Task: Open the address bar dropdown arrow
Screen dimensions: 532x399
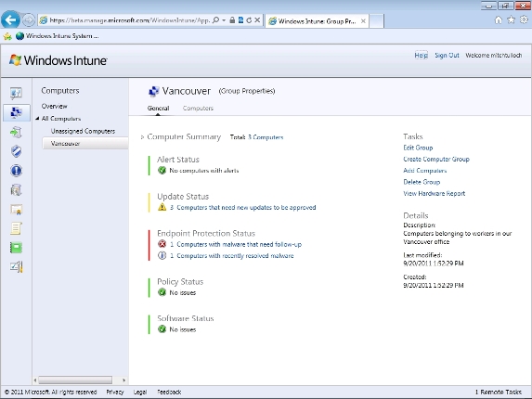Action: tap(224, 20)
